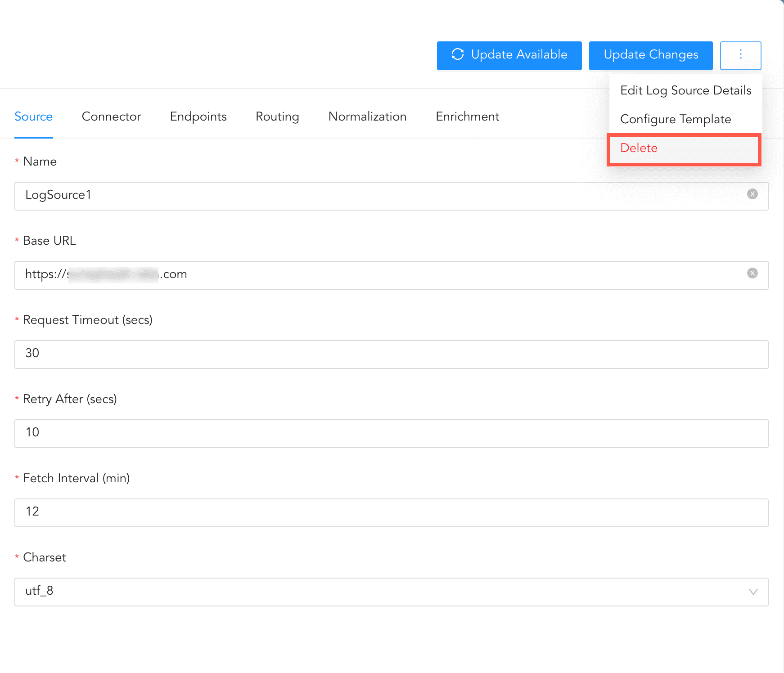Viewport: 784px width, 673px height.
Task: Select Edit Log Source Details menu item
Action: tap(685, 90)
